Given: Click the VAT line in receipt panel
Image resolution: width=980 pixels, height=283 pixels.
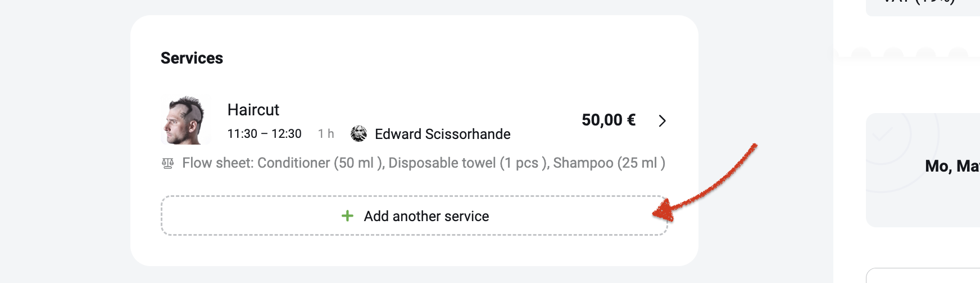Looking at the screenshot, I should (x=923, y=3).
